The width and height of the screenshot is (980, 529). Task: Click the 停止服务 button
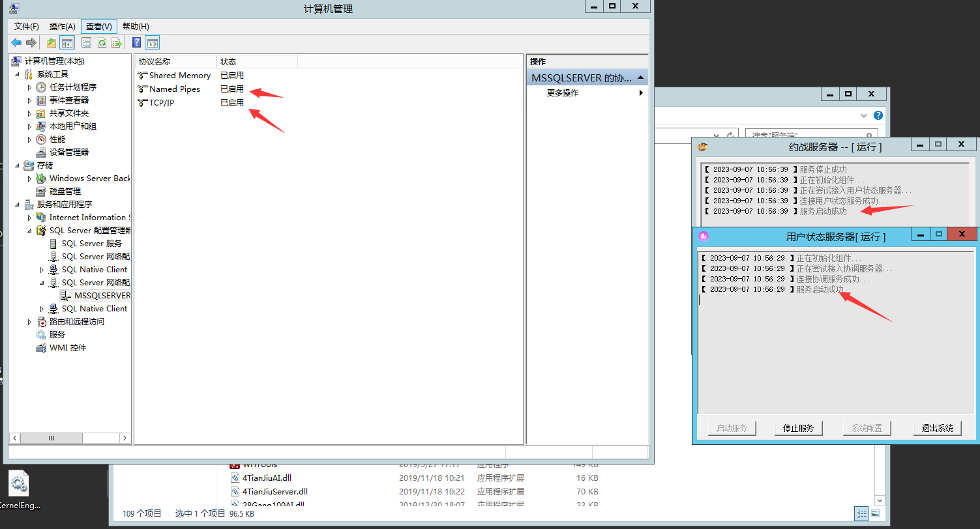coord(798,428)
